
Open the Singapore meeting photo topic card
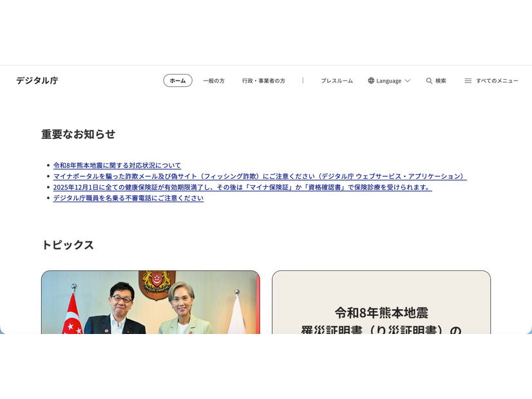[151, 302]
